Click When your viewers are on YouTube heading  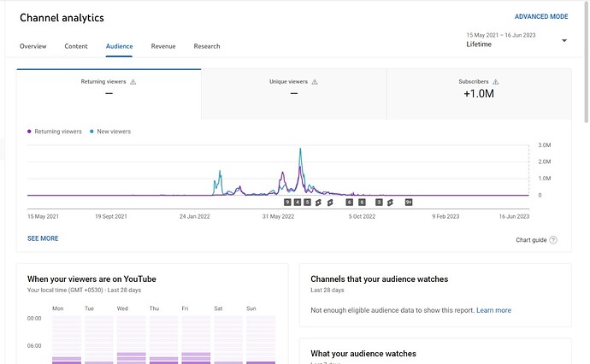point(91,279)
